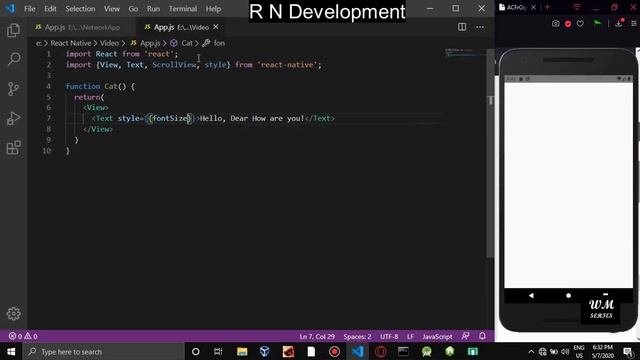The width and height of the screenshot is (640, 360).
Task: Click the Video breadcrumb segment
Action: click(109, 43)
